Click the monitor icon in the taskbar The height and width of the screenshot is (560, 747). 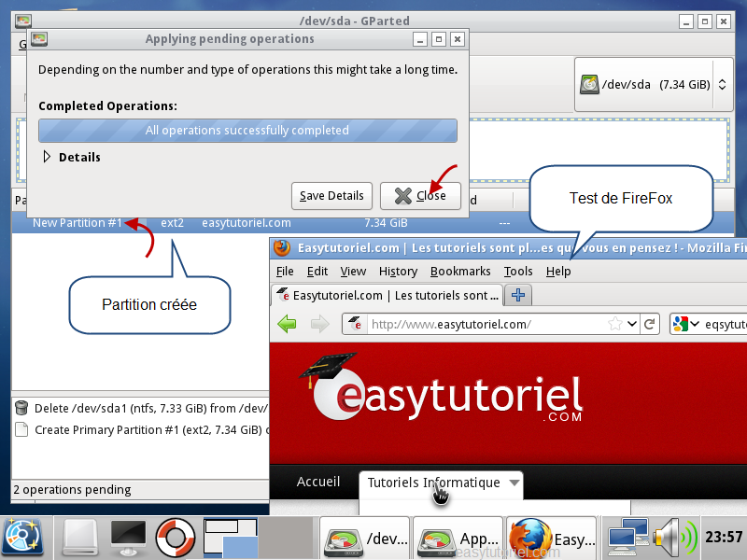click(128, 539)
